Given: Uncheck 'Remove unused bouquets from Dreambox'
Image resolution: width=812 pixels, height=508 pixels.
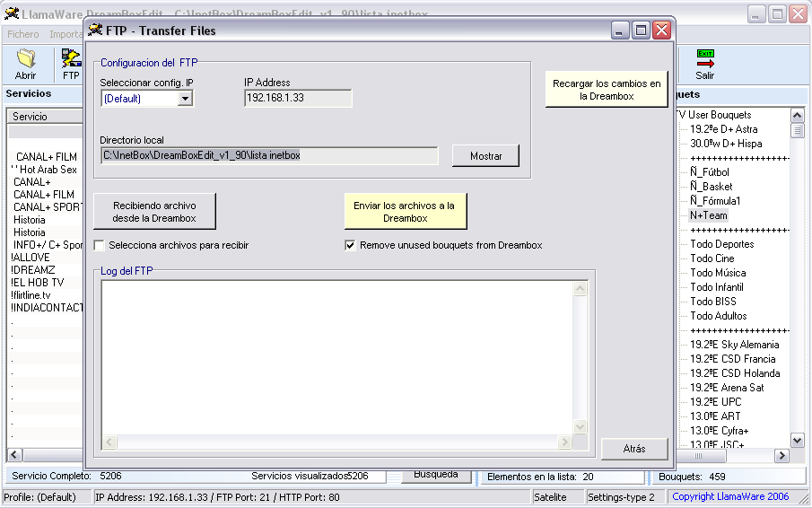Looking at the screenshot, I should coord(350,245).
